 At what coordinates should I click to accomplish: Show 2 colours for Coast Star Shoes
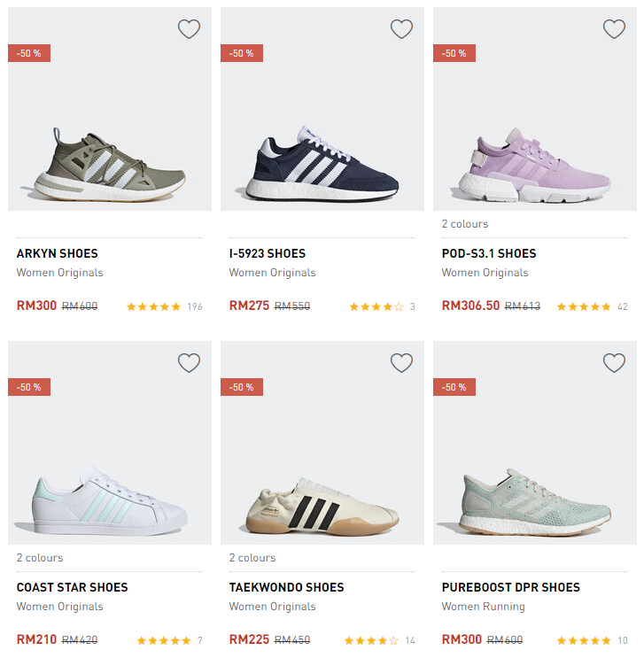click(x=40, y=558)
